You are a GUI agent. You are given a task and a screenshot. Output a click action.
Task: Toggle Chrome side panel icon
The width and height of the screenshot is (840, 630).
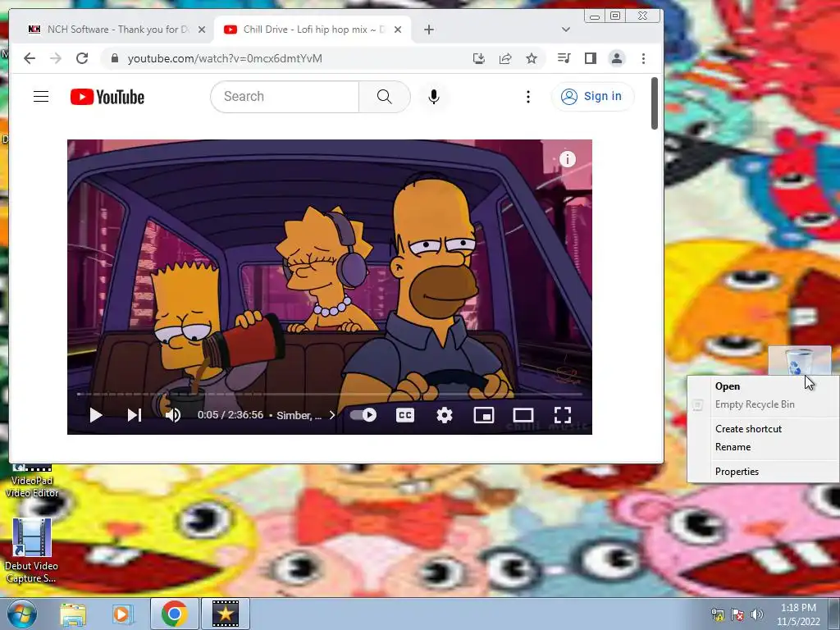pos(591,58)
